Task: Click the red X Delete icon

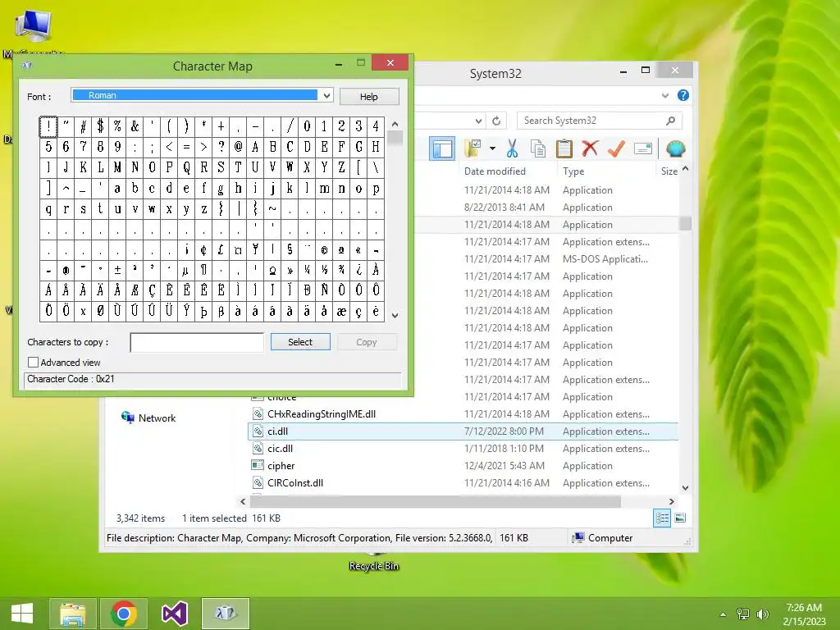Action: click(x=590, y=148)
